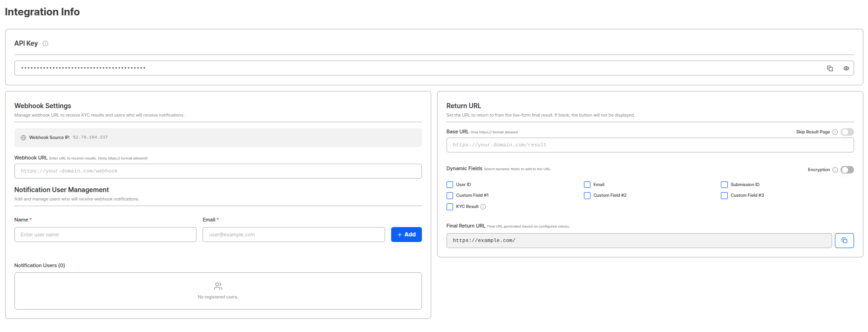Viewport: 868px width, 332px height.
Task: Click the globe icon near Webhook Source IP
Action: pos(23,138)
